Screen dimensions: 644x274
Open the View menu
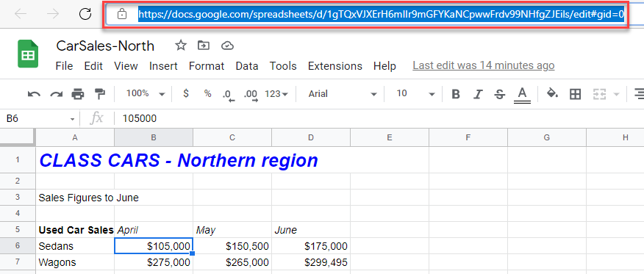[x=126, y=66]
